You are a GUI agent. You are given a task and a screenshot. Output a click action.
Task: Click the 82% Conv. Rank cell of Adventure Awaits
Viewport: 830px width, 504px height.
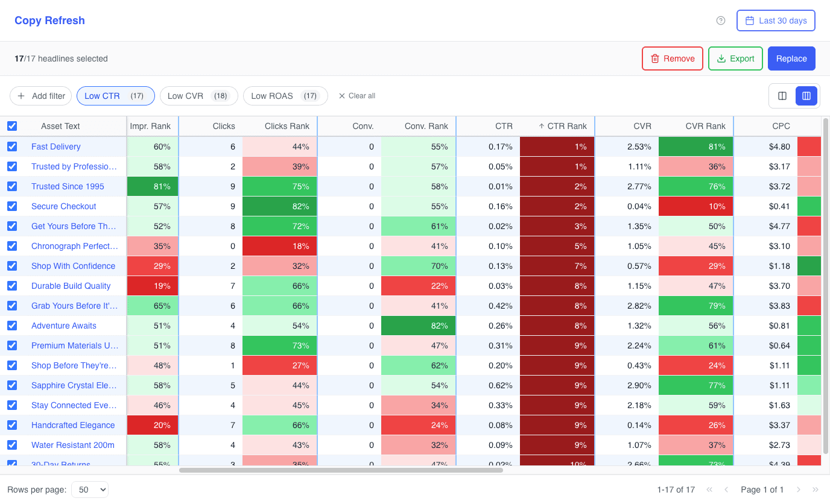(418, 326)
